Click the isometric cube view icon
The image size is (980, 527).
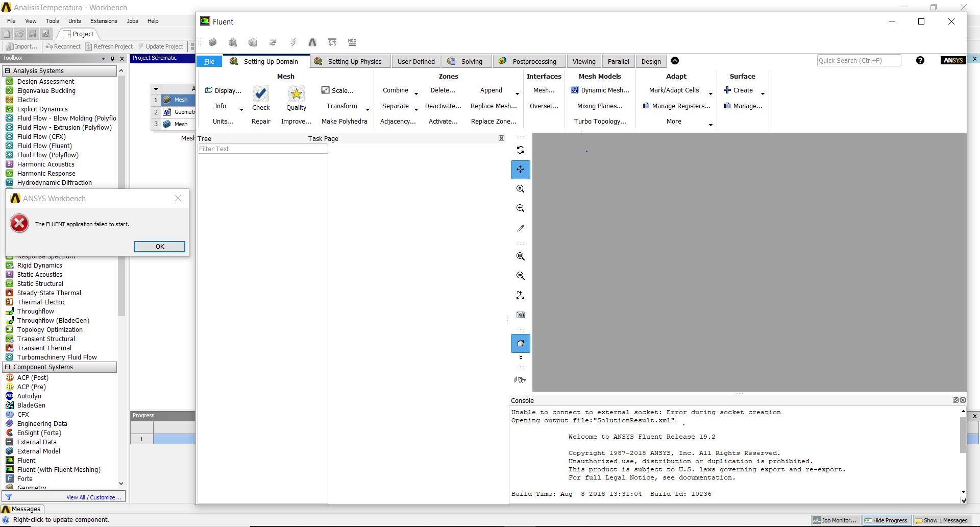[520, 343]
